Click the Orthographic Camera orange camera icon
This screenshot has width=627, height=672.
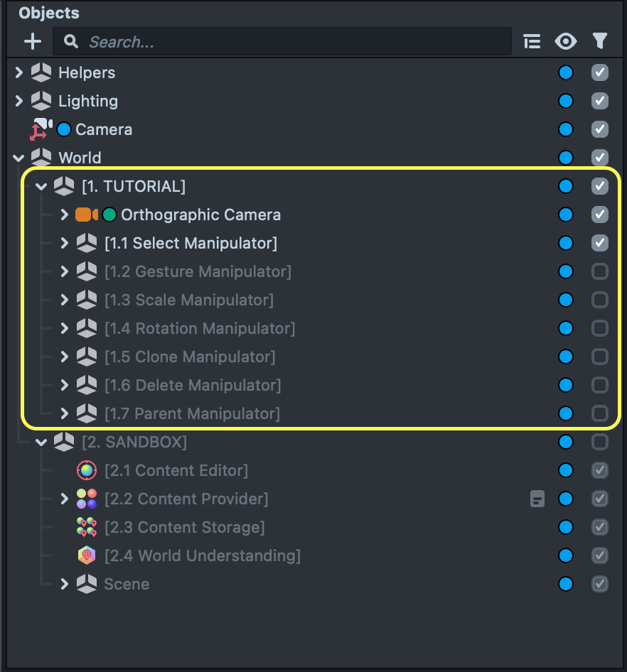(86, 215)
